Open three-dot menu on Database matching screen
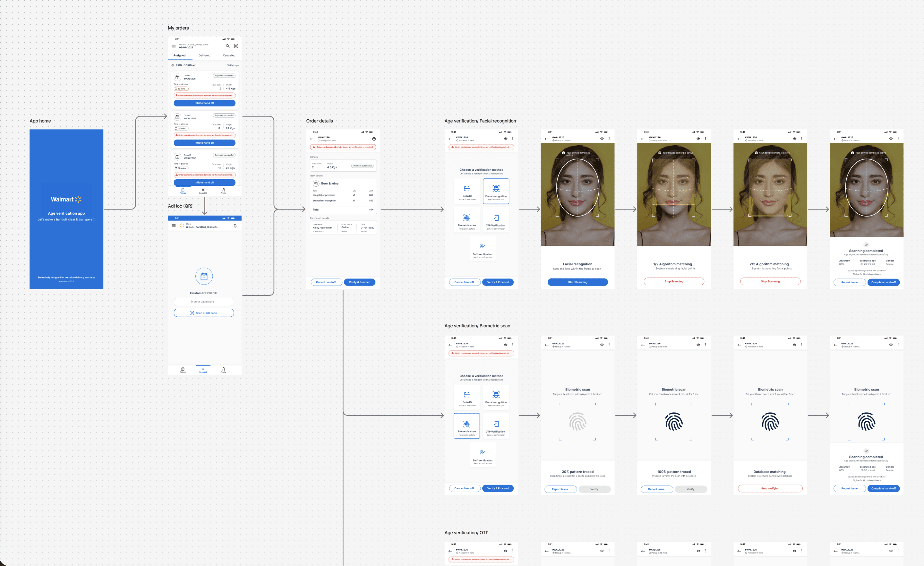 pos(802,345)
